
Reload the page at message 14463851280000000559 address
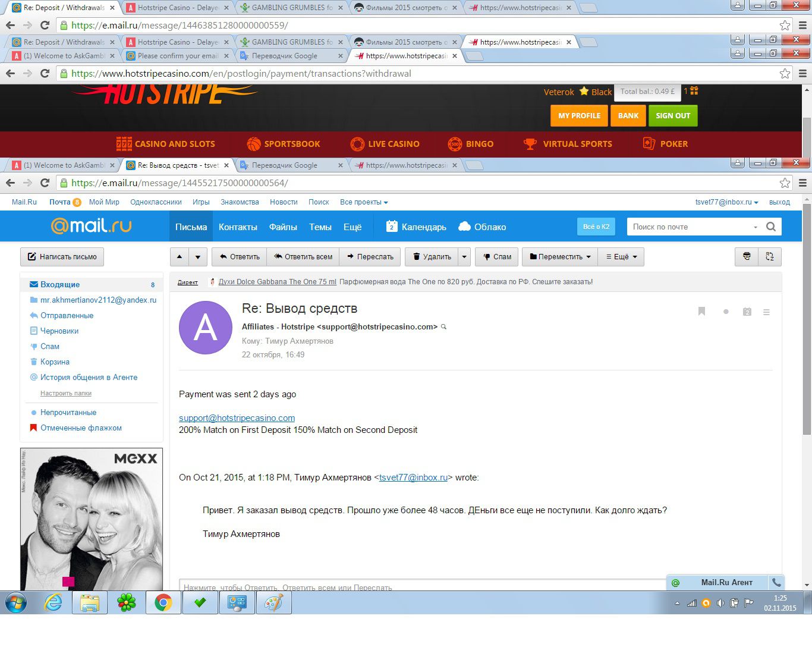click(x=45, y=25)
